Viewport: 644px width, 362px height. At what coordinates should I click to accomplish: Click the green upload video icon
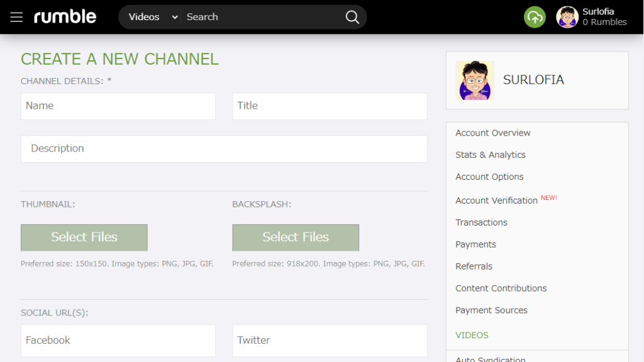[535, 17]
